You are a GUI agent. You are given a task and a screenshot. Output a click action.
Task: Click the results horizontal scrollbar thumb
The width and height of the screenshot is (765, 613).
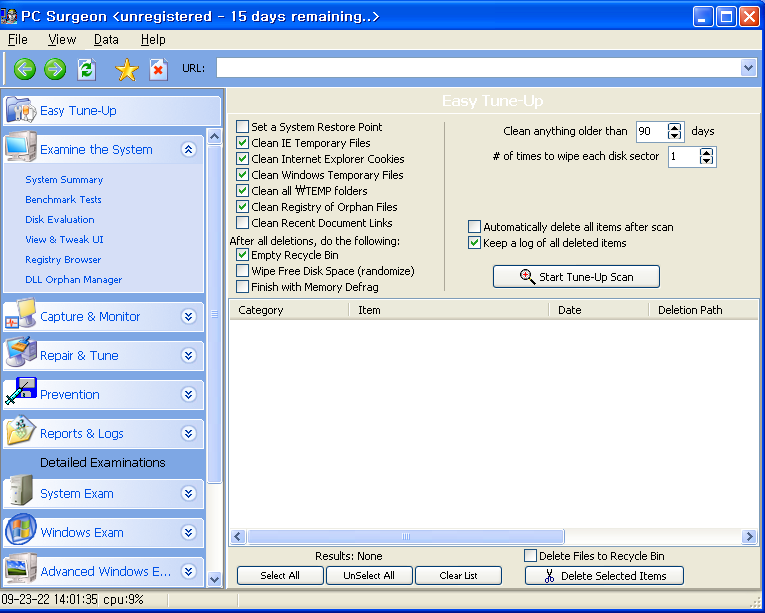pyautogui.click(x=405, y=537)
